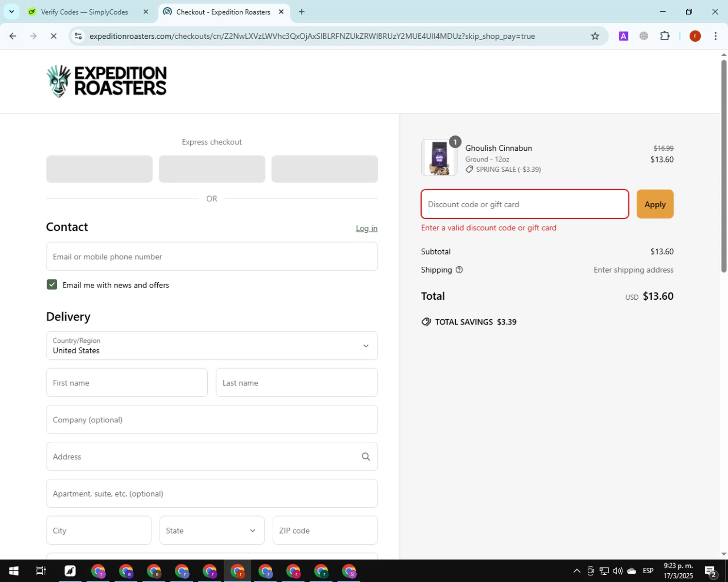Image resolution: width=728 pixels, height=582 pixels.
Task: Focus the Address field
Action: [212, 456]
